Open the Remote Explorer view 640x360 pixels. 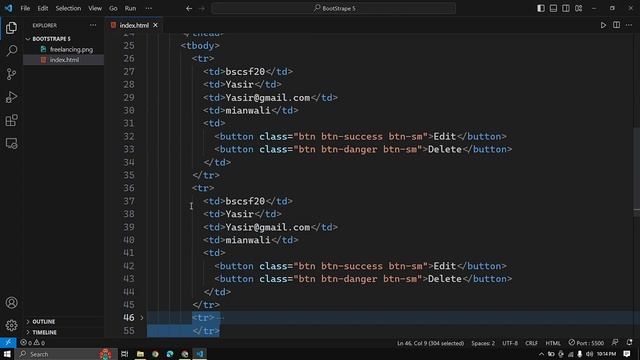click(x=11, y=144)
